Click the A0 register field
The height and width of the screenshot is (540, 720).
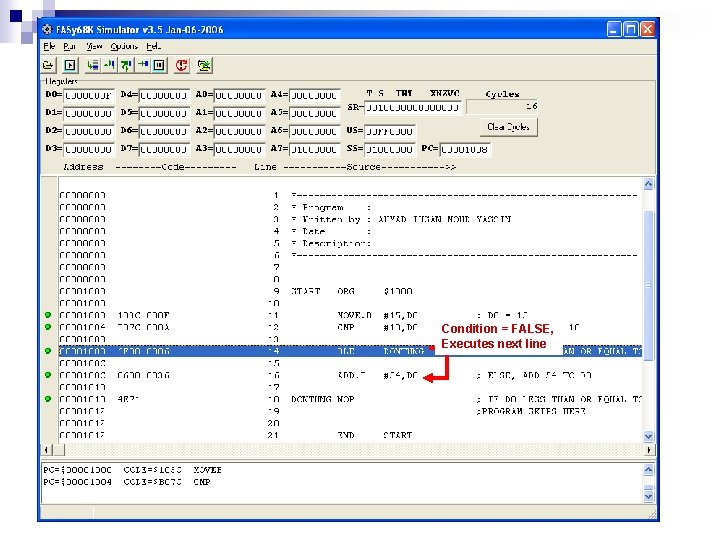[x=239, y=96]
